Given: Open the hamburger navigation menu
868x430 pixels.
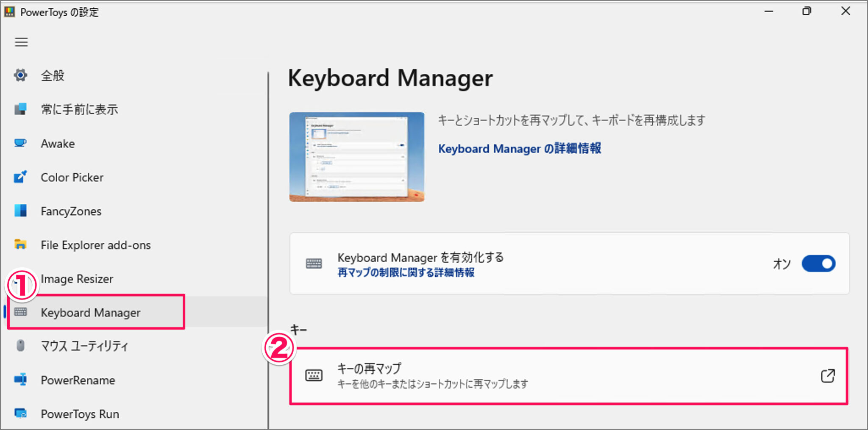Looking at the screenshot, I should (21, 42).
